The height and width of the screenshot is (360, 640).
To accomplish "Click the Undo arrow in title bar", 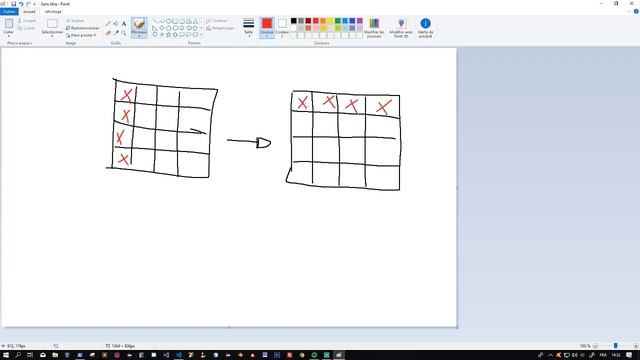I will tap(21, 4).
